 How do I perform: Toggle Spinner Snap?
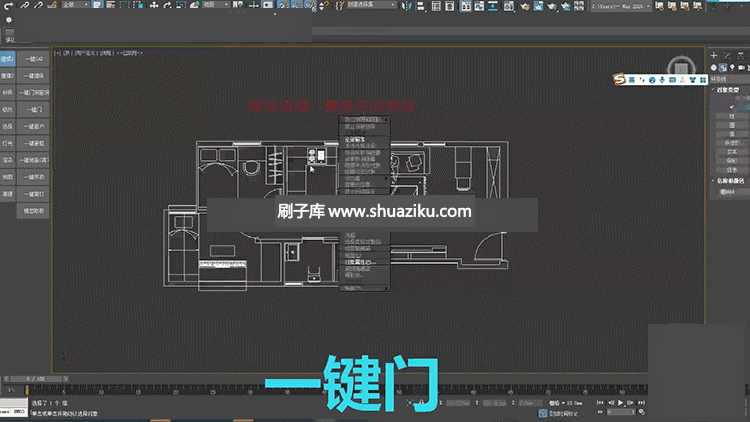click(x=324, y=5)
